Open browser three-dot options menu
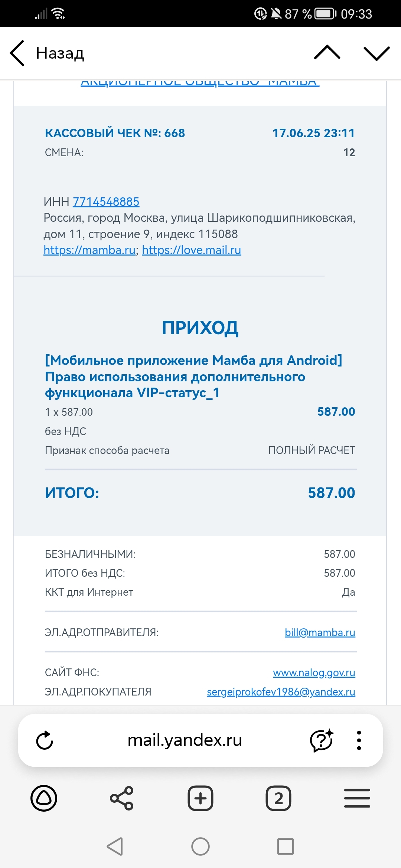The height and width of the screenshot is (868, 401). [359, 740]
